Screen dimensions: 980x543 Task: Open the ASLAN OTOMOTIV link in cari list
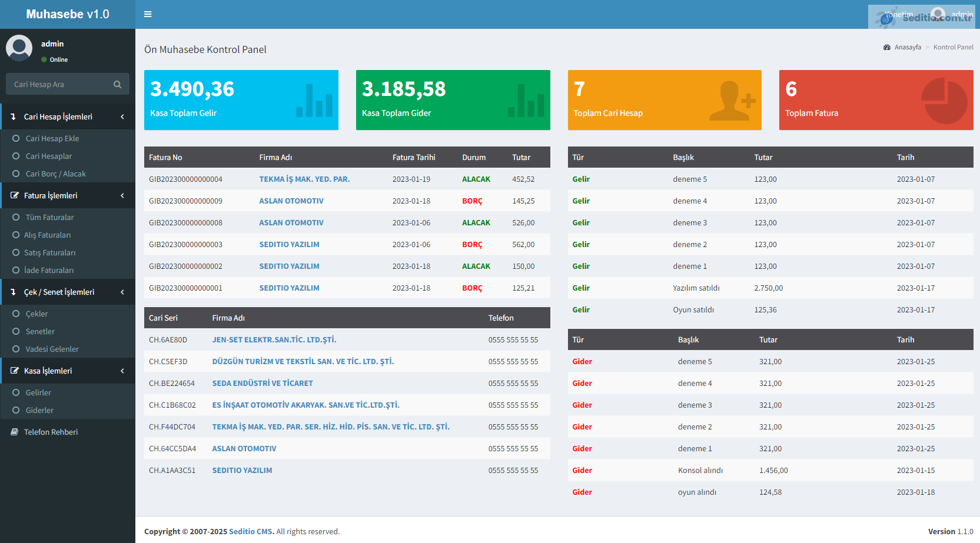244,448
